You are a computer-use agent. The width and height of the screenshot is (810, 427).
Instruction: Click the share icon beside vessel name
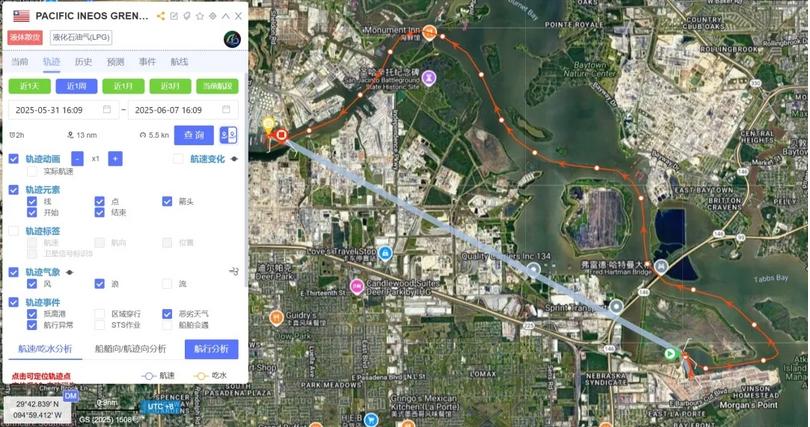(x=161, y=16)
